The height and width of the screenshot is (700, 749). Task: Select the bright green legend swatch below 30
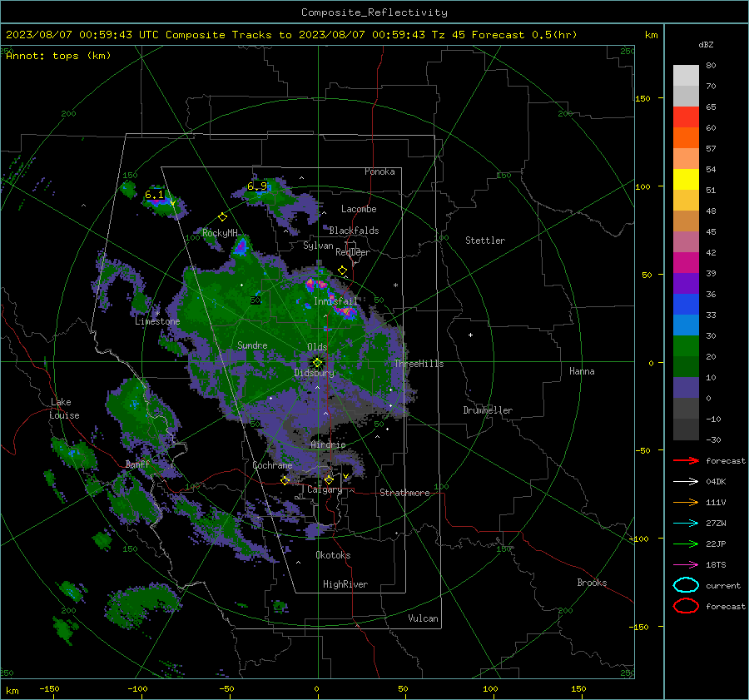click(x=686, y=345)
